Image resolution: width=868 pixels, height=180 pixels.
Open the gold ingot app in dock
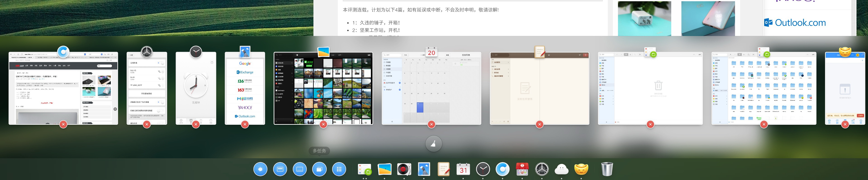click(x=581, y=169)
